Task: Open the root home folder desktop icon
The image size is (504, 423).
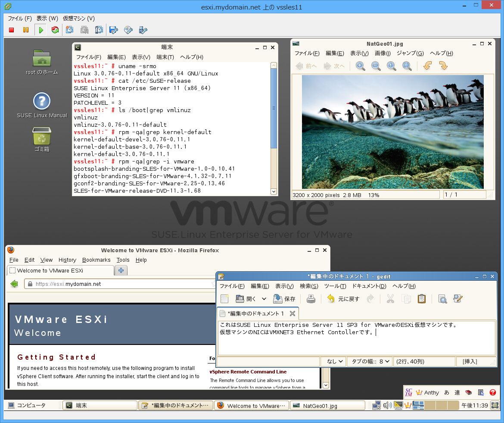Action: coord(42,62)
